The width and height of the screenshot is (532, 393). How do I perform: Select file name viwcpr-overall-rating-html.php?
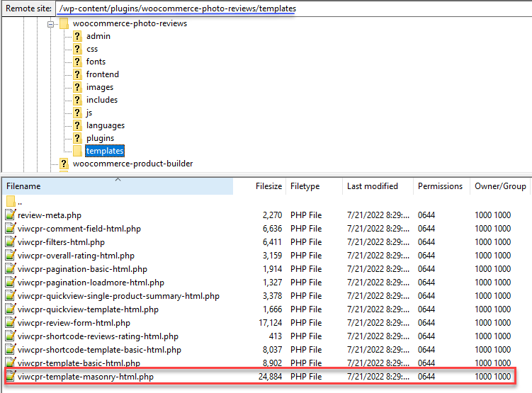[76, 256]
